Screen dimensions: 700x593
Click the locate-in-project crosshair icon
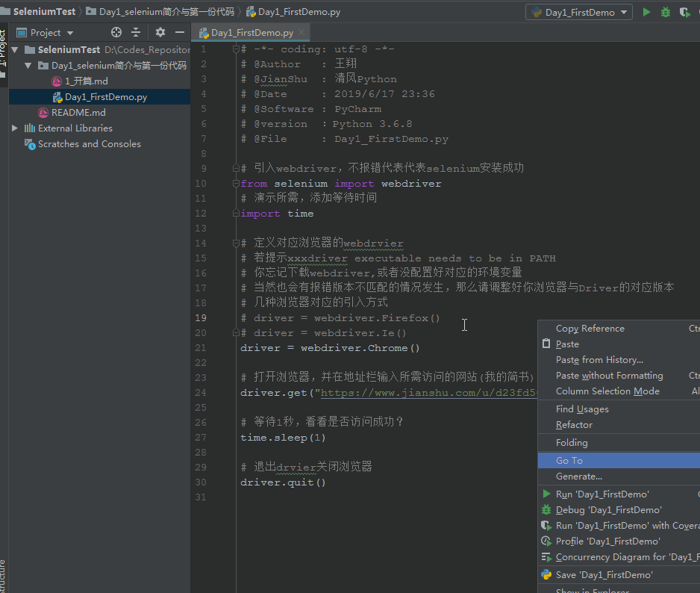pos(116,32)
